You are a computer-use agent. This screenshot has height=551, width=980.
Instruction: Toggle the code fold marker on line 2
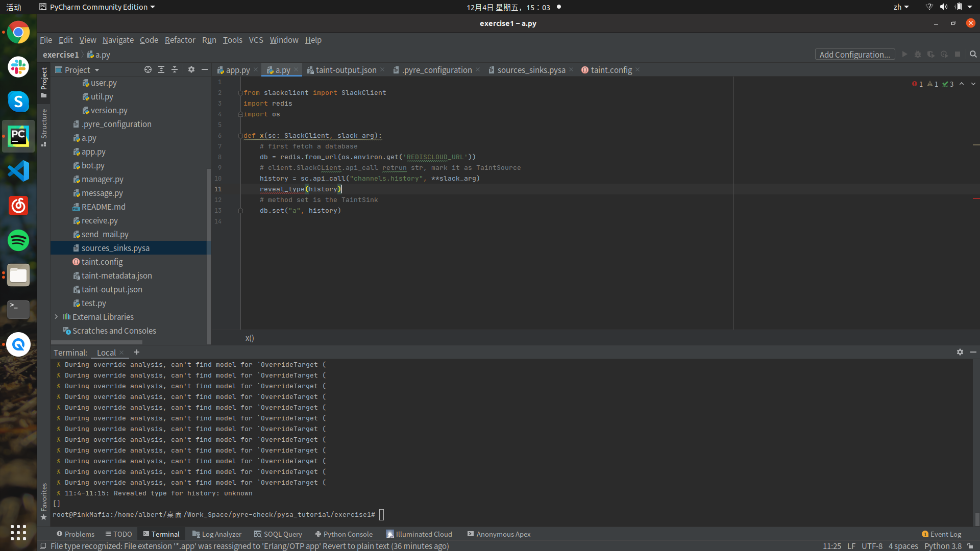(x=240, y=92)
